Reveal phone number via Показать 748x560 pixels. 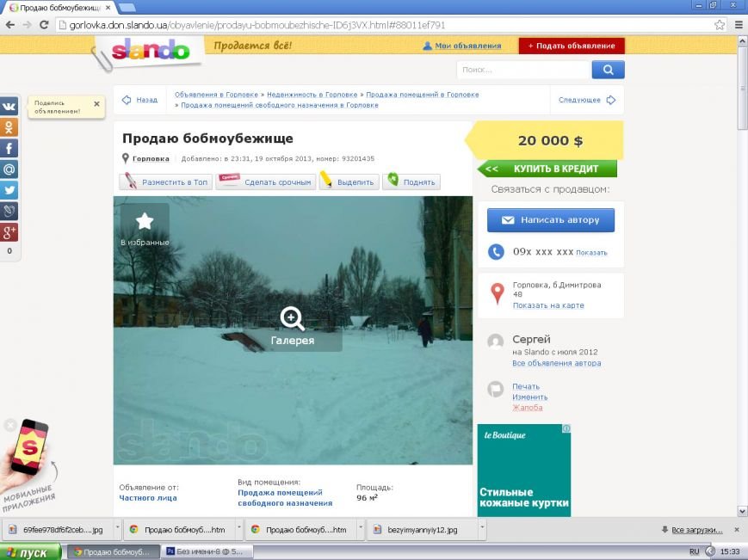(591, 253)
